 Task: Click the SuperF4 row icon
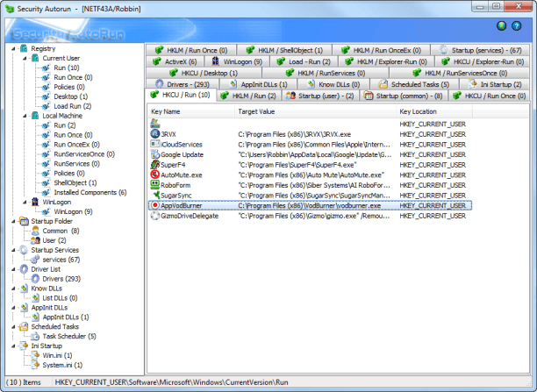155,164
